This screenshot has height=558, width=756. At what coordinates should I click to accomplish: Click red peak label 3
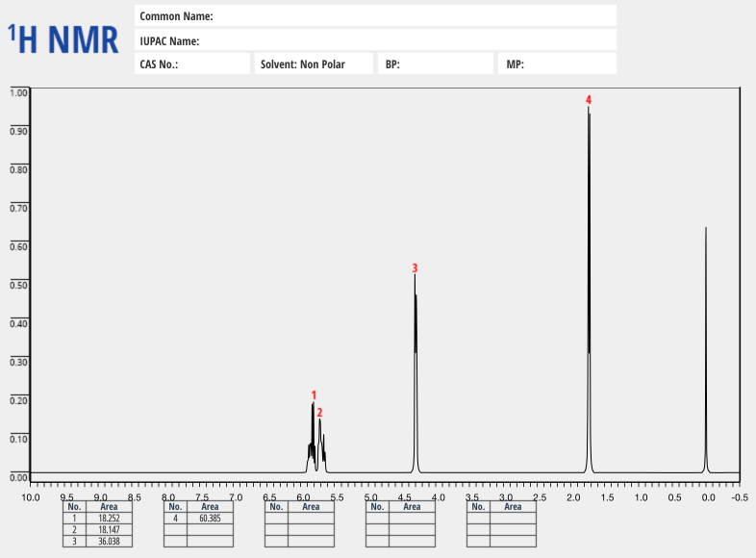click(x=415, y=267)
